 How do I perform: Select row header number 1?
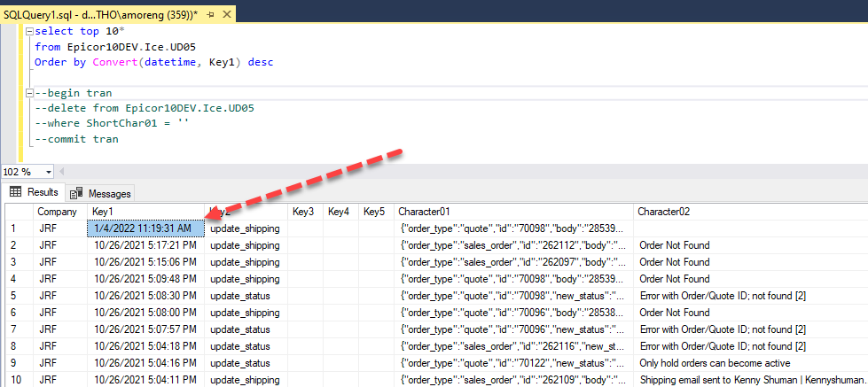19,228
